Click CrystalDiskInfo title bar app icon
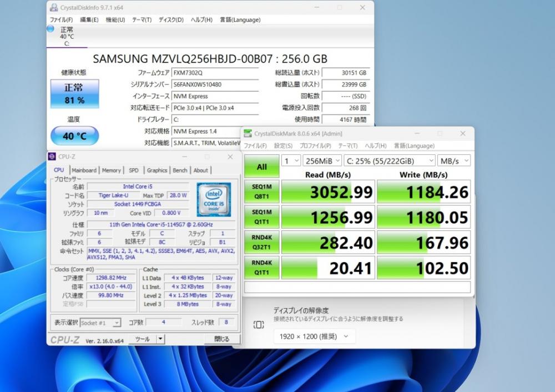This screenshot has width=555, height=392. tap(54, 7)
